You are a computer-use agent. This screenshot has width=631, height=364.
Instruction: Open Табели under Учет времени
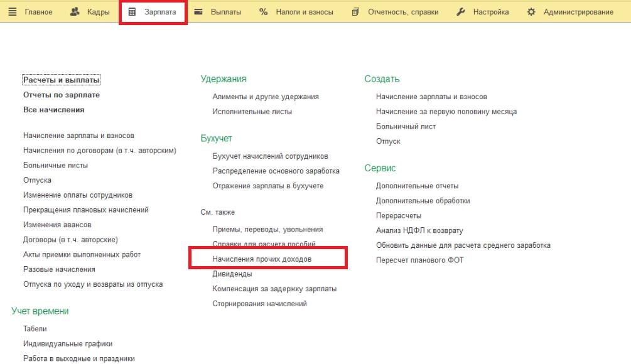35,329
